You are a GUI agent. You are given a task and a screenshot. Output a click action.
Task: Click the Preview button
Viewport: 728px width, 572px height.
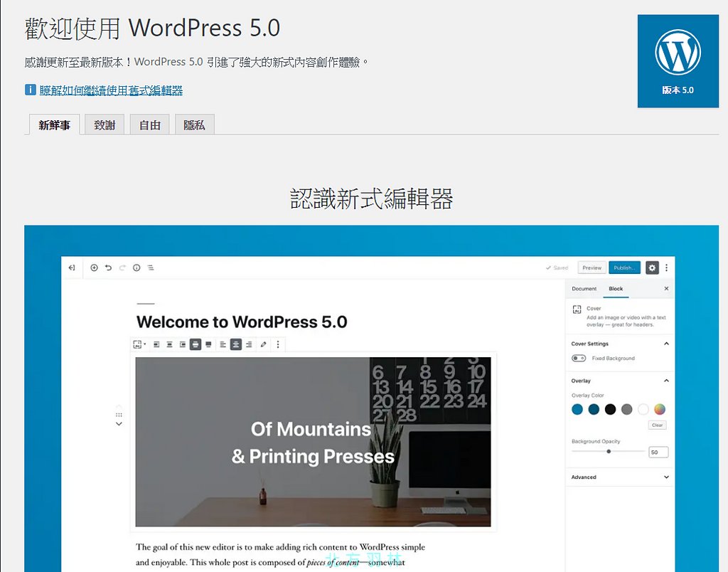coord(591,268)
